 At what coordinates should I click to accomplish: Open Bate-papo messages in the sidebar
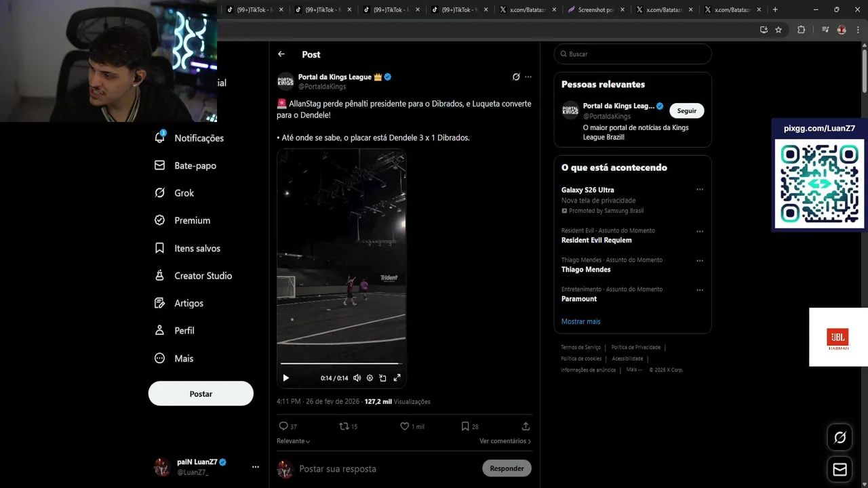point(185,165)
